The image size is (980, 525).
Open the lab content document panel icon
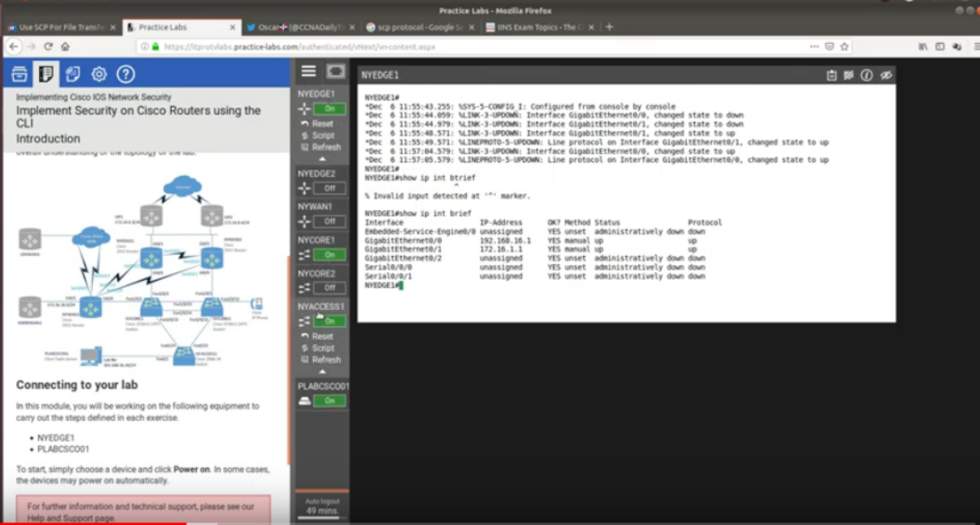[47, 73]
